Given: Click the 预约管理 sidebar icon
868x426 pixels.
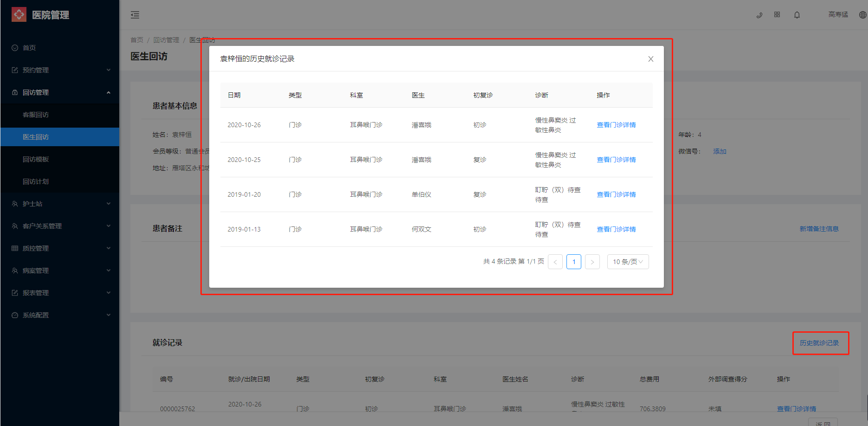Looking at the screenshot, I should pos(15,70).
